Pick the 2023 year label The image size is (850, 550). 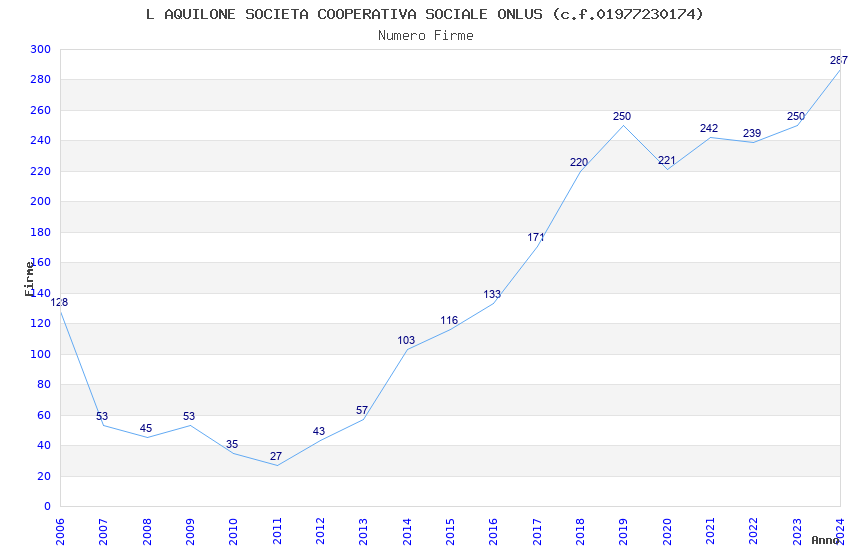(x=797, y=531)
